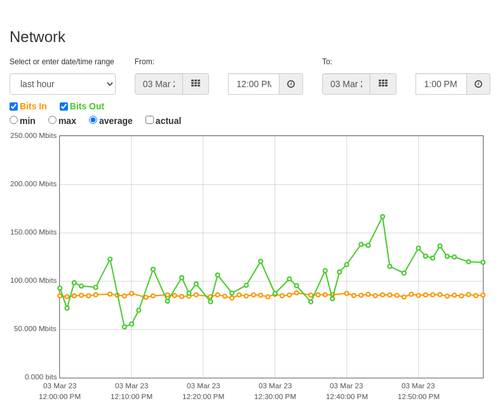Click the From time field 12:00 PM

254,84
